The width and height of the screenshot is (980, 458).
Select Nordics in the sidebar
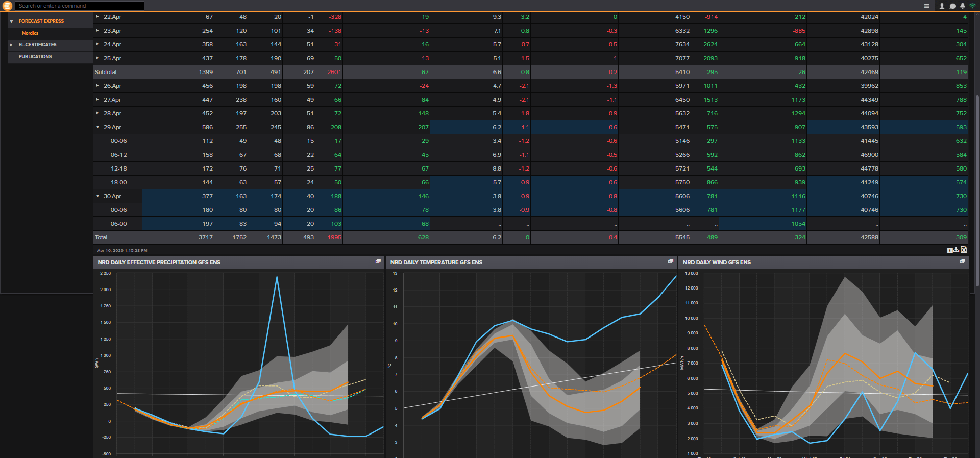[30, 33]
